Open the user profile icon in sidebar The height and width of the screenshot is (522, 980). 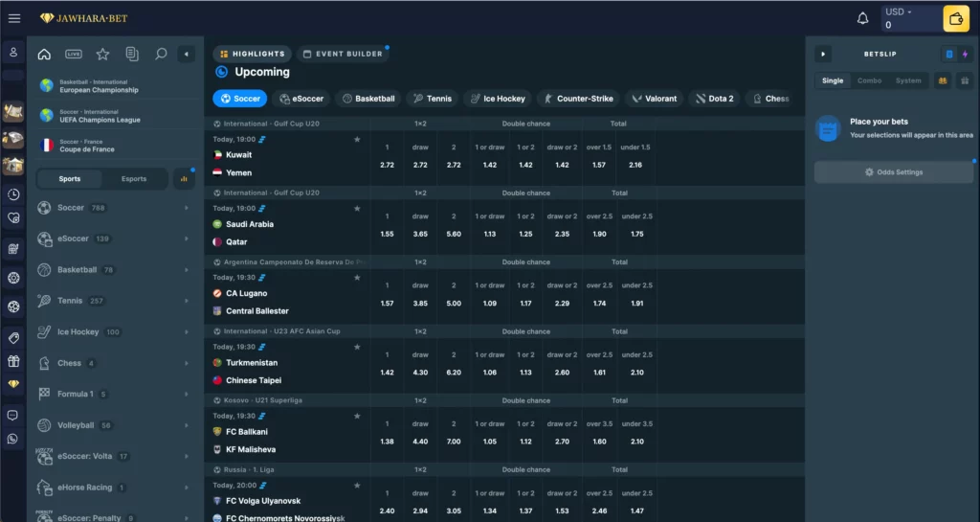point(13,53)
